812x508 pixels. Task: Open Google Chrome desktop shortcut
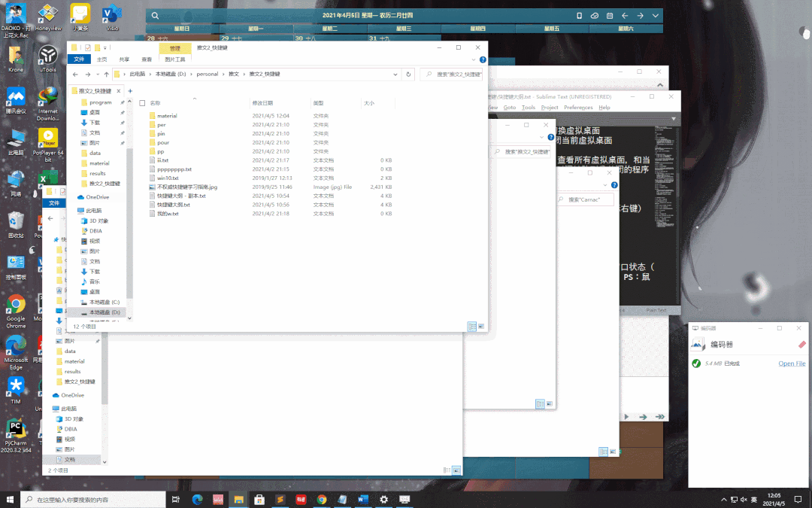pyautogui.click(x=16, y=311)
